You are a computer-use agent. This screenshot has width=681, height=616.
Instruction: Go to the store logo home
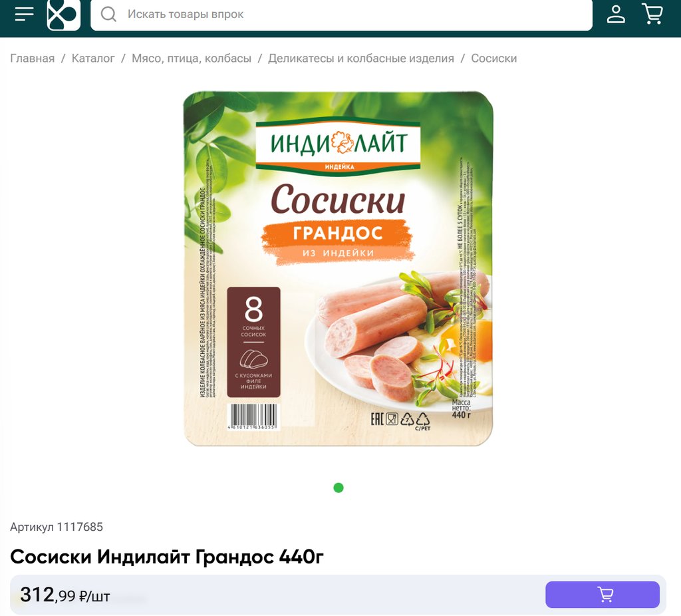64,15
